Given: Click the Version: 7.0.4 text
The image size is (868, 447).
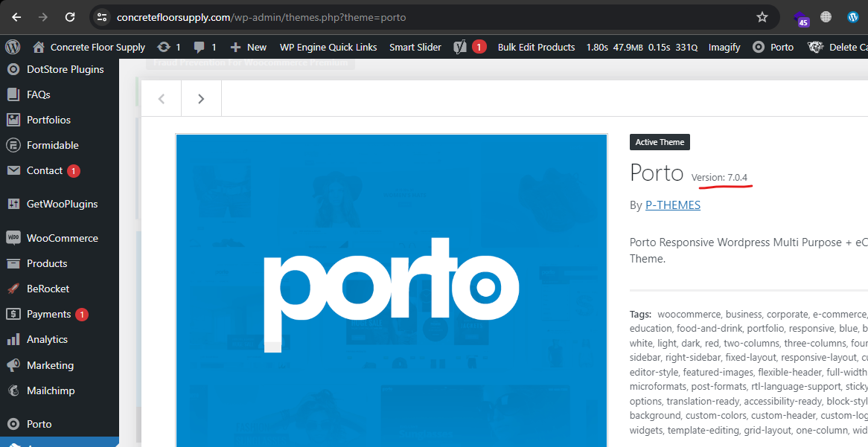Looking at the screenshot, I should tap(719, 178).
